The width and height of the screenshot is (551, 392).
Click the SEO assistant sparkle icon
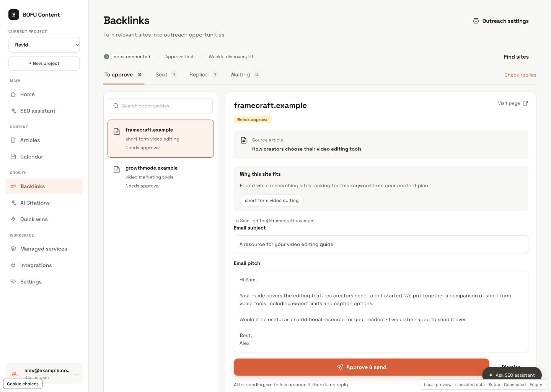13,111
